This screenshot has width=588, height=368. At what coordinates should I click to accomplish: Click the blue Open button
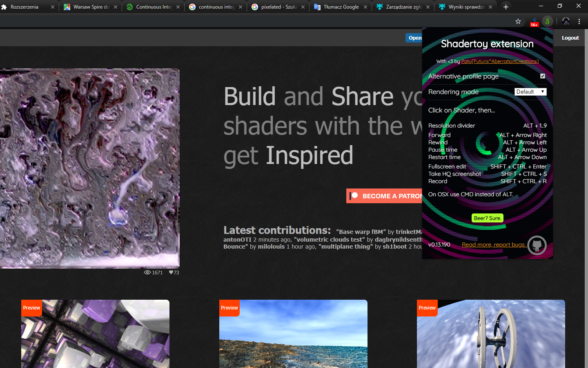tap(414, 38)
